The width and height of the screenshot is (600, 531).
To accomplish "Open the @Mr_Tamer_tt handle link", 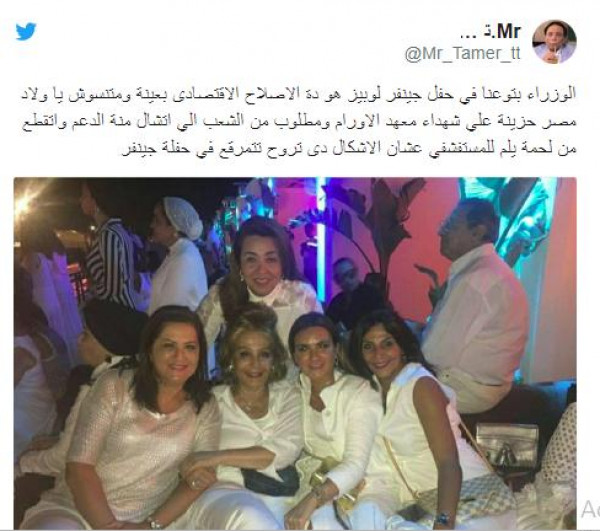I will click(463, 53).
